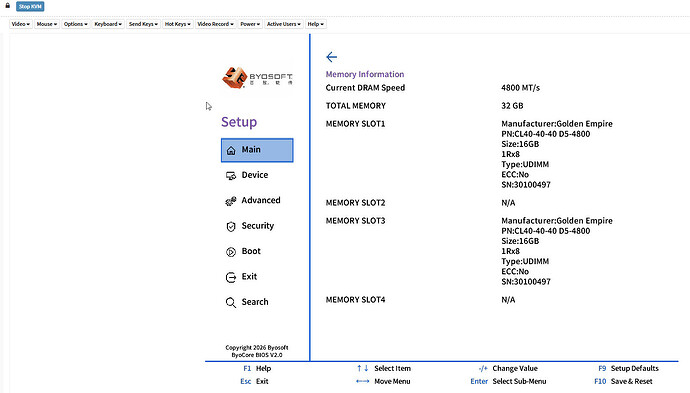Expand the Active Users dropdown
The image size is (690, 393).
coord(283,24)
